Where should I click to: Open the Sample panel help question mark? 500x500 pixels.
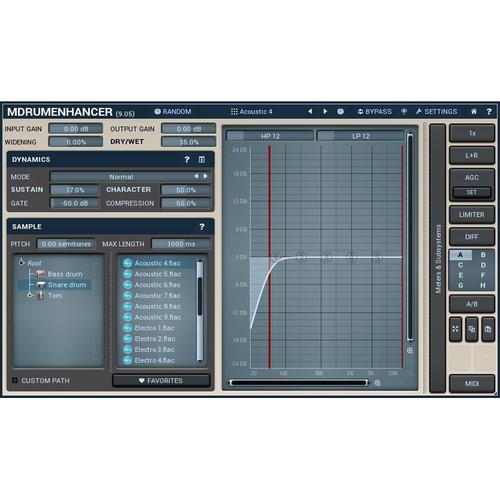pyautogui.click(x=202, y=227)
